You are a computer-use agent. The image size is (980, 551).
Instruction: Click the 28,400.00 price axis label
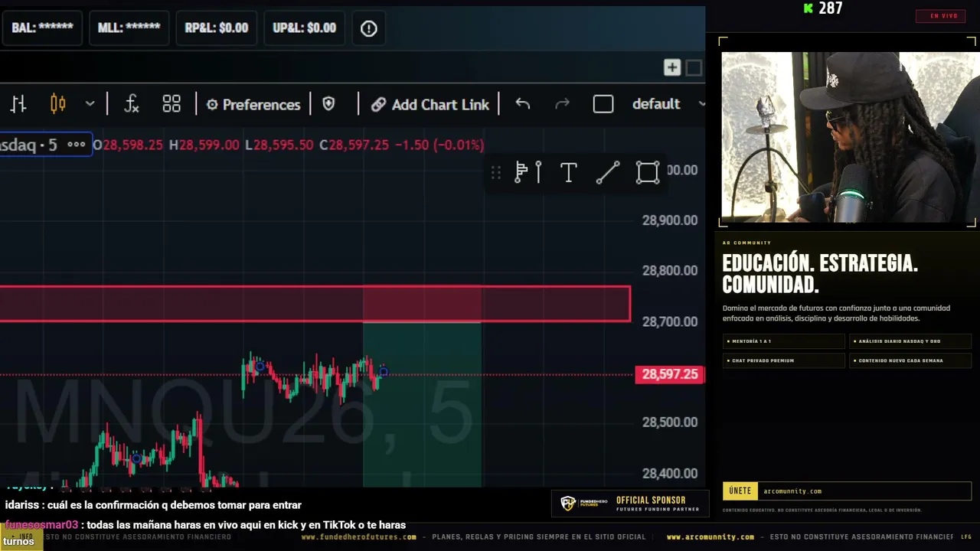click(x=670, y=474)
